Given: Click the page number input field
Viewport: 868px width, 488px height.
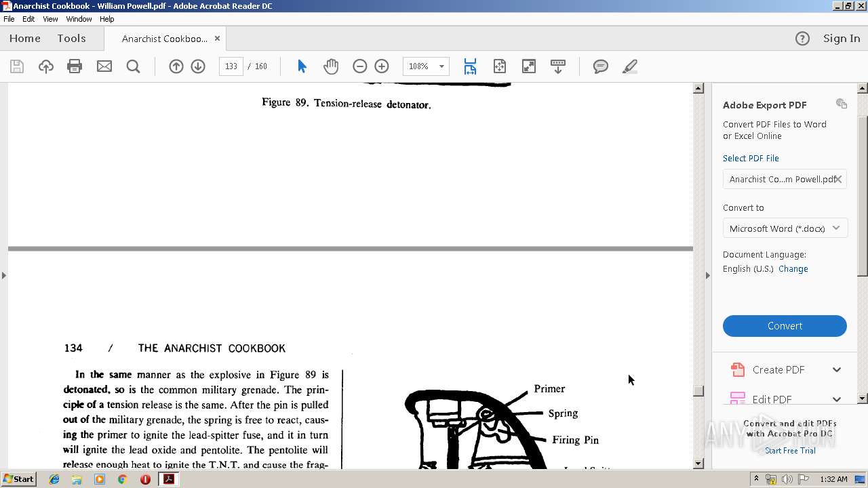Looking at the screenshot, I should [x=231, y=66].
